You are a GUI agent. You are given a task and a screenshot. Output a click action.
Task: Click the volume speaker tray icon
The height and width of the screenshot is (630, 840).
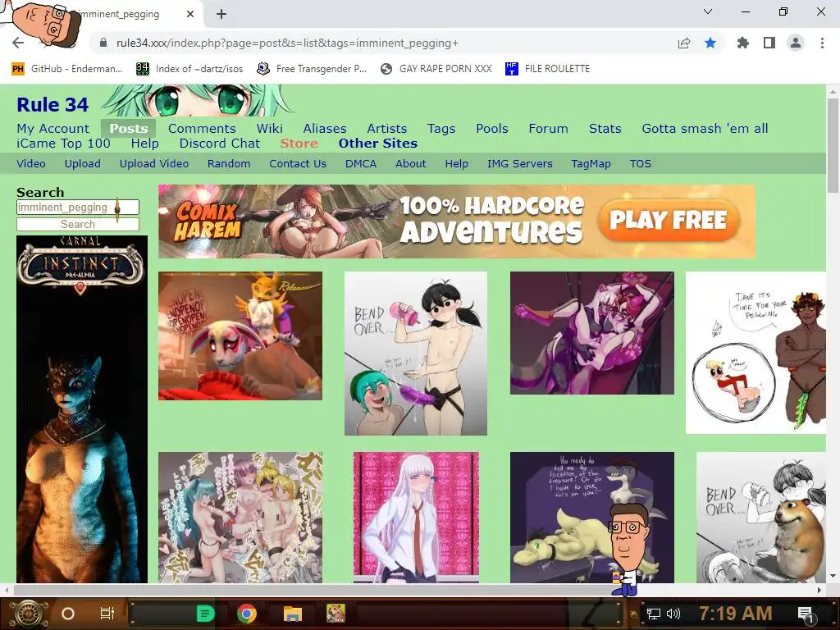click(x=673, y=614)
